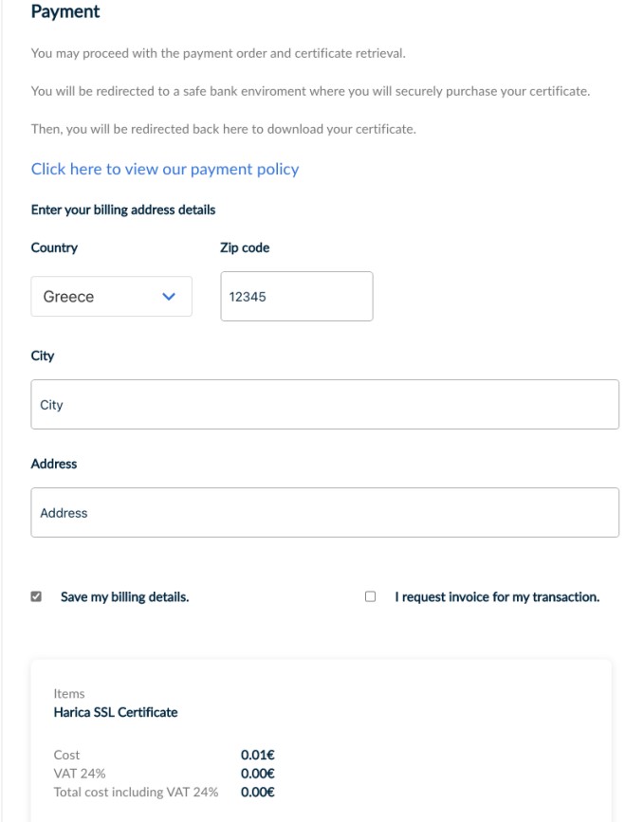The width and height of the screenshot is (644, 822).
Task: Click the Country field label
Action: point(54,247)
